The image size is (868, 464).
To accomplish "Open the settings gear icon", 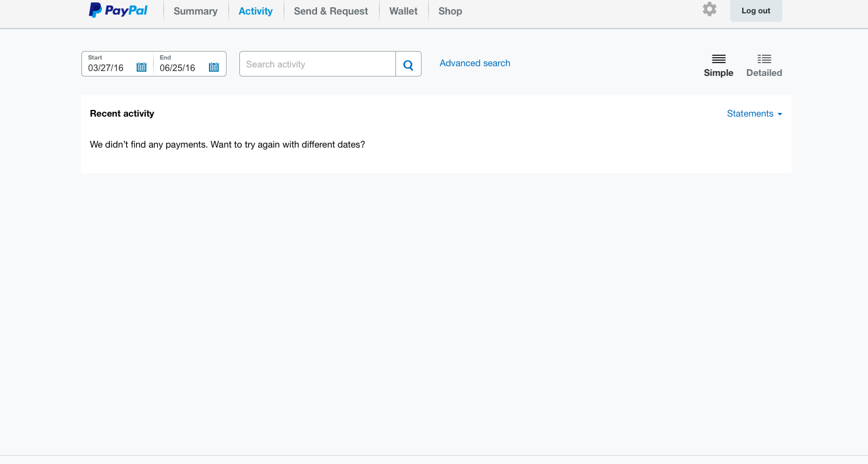I will [x=709, y=9].
